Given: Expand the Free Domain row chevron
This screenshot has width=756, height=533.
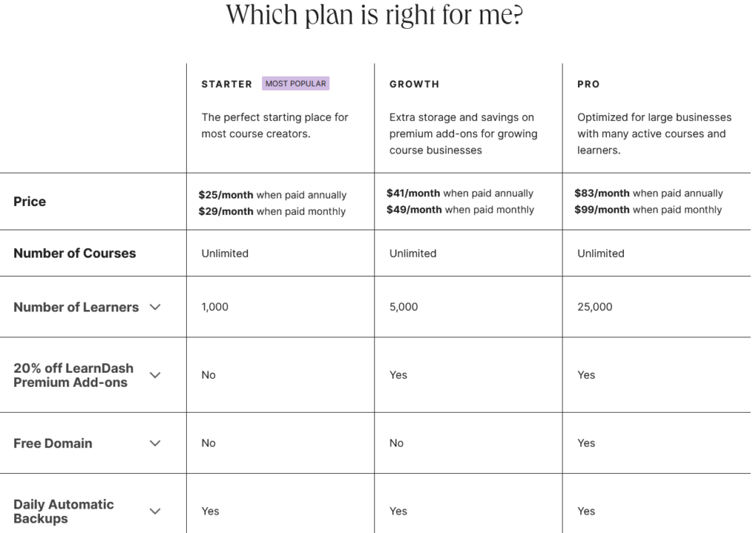Looking at the screenshot, I should [155, 443].
